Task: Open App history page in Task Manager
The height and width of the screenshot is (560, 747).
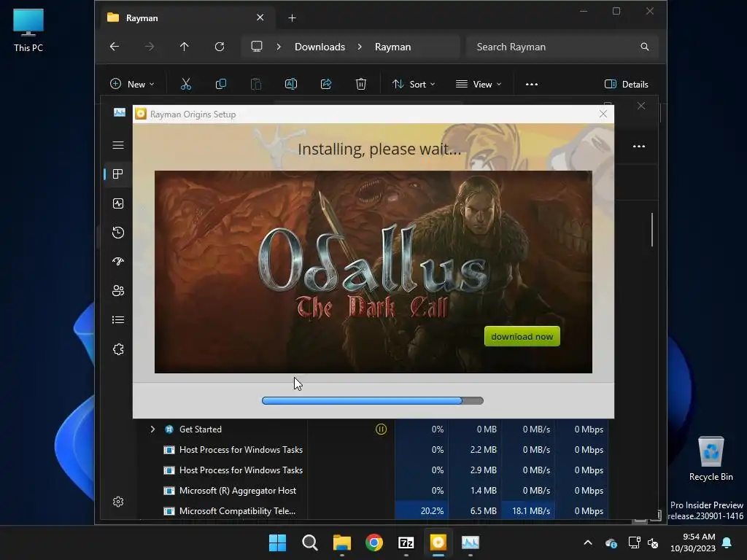Action: (118, 233)
